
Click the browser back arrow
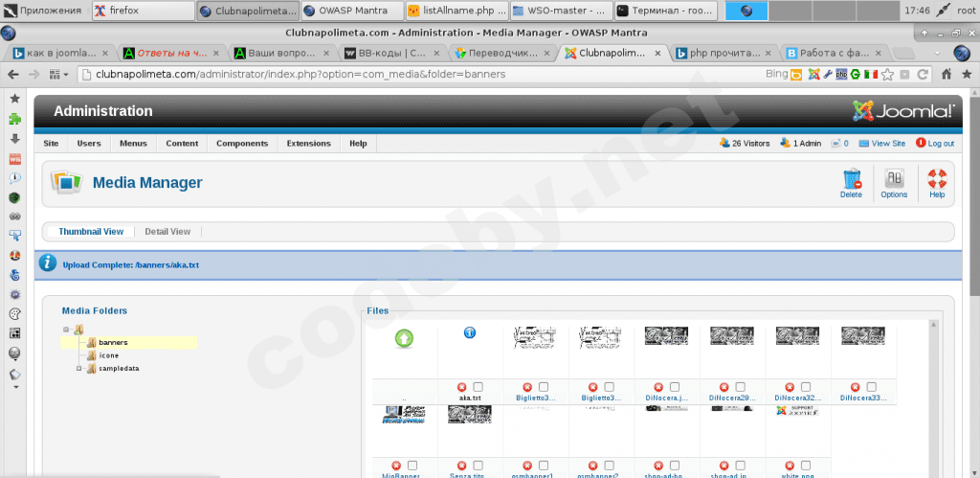pyautogui.click(x=13, y=75)
